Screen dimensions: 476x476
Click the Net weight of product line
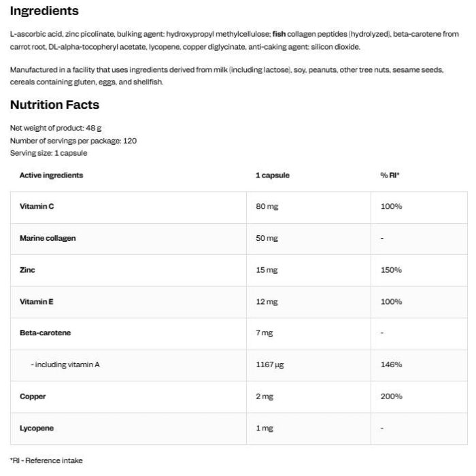point(56,128)
